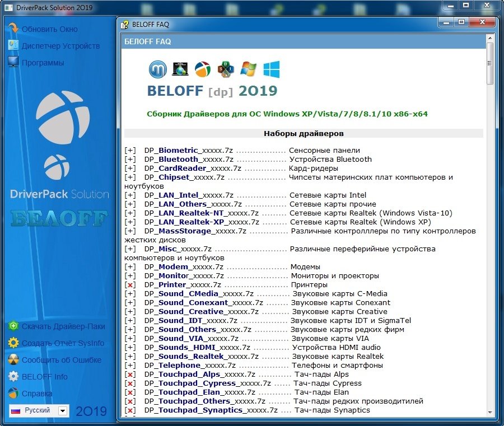Click the large gray DriverPack sidebar logo
504x426 pixels.
coord(63,117)
